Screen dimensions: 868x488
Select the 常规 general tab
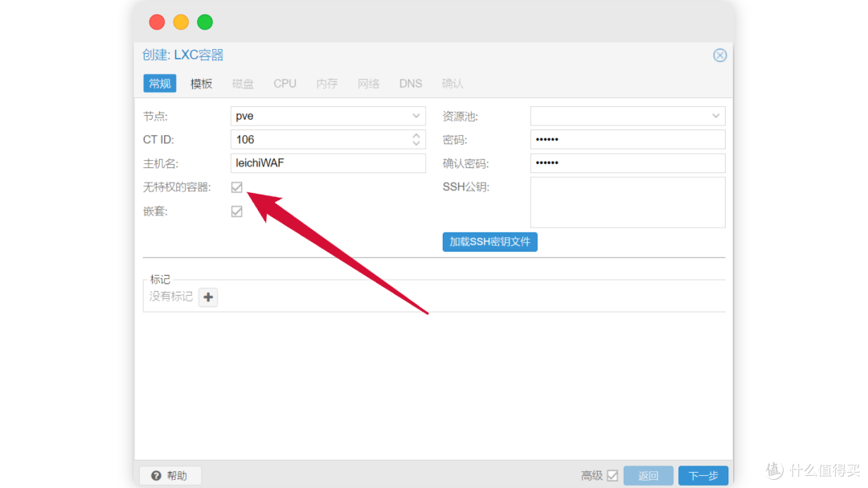[x=159, y=84]
